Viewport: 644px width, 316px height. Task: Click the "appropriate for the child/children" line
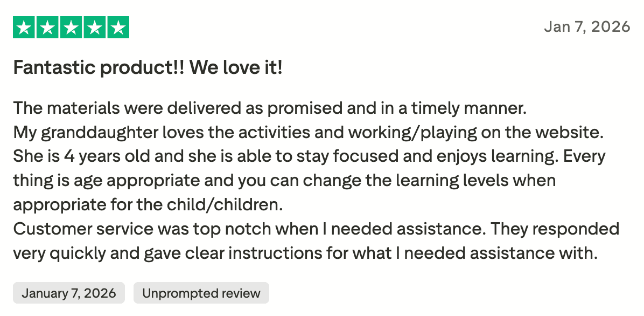coord(148,205)
